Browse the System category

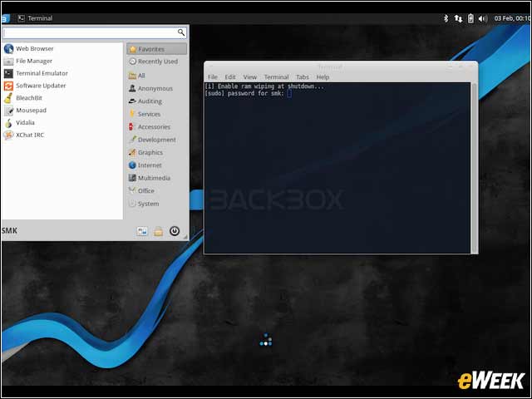click(x=157, y=204)
